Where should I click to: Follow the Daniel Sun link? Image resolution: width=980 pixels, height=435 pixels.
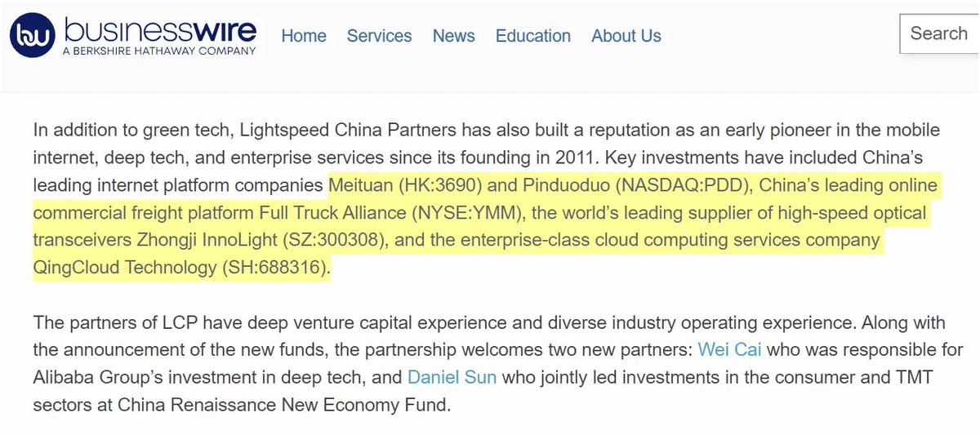(452, 377)
